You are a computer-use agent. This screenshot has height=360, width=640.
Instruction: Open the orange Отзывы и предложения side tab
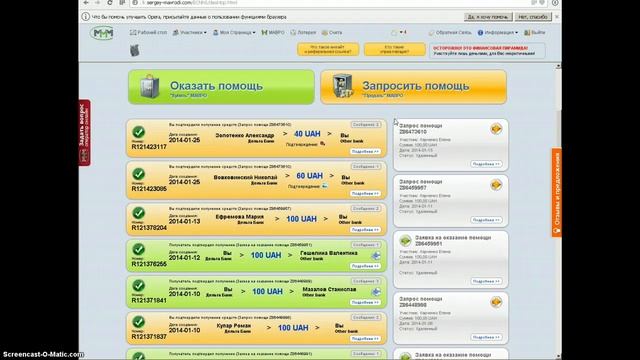pos(557,192)
